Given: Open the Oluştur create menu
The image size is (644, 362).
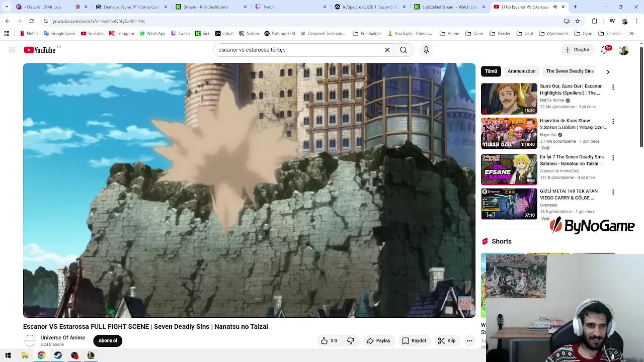Looking at the screenshot, I should pos(577,50).
